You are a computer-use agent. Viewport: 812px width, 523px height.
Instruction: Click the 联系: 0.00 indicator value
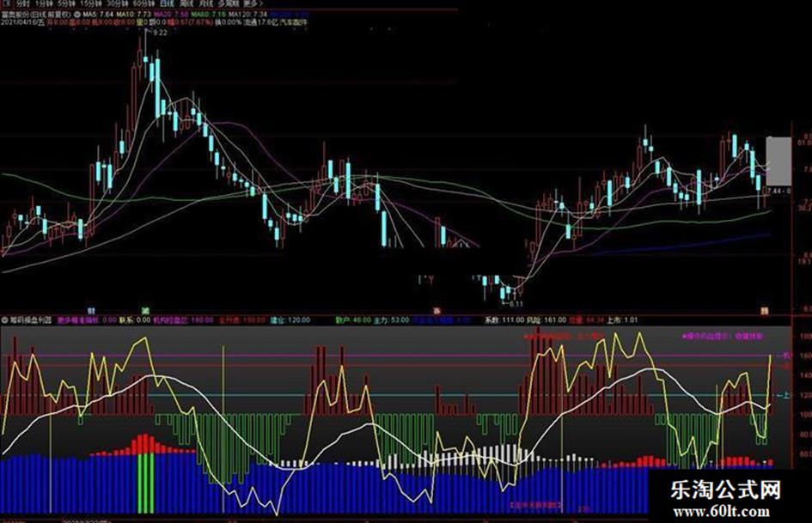click(x=135, y=320)
